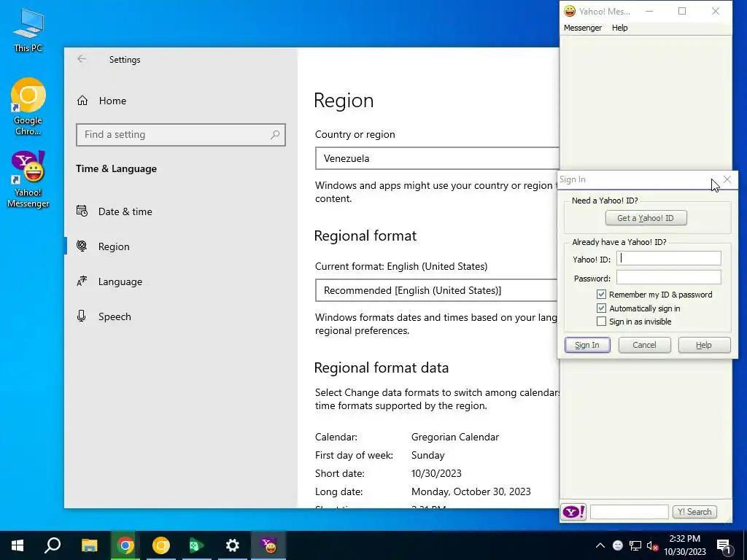
Task: Click Cancel in Sign In dialog
Action: coord(645,345)
